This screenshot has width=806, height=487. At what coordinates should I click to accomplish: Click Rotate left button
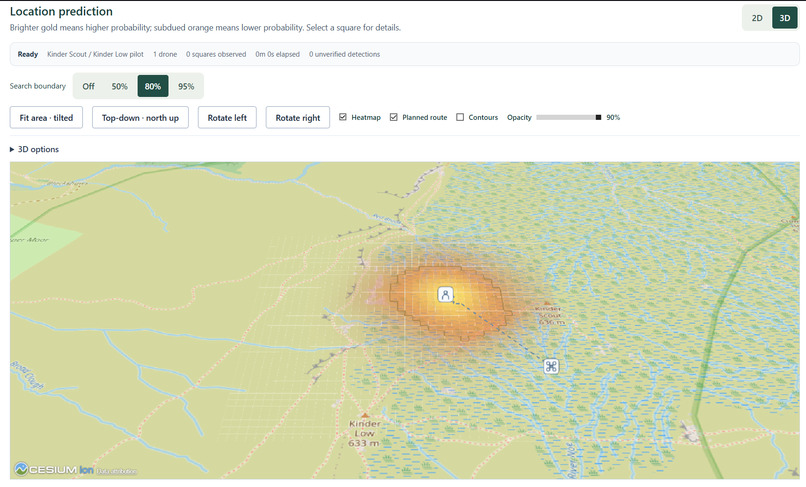[227, 118]
